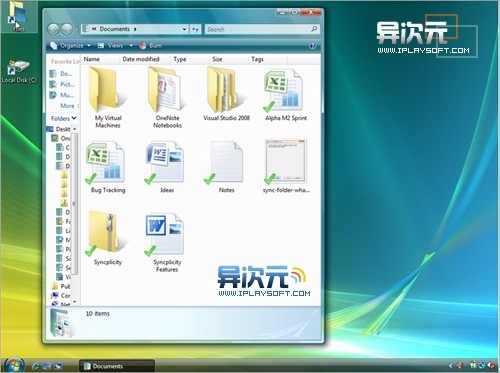
Task: Select the Public folder in Folders tree
Action: pos(61,286)
